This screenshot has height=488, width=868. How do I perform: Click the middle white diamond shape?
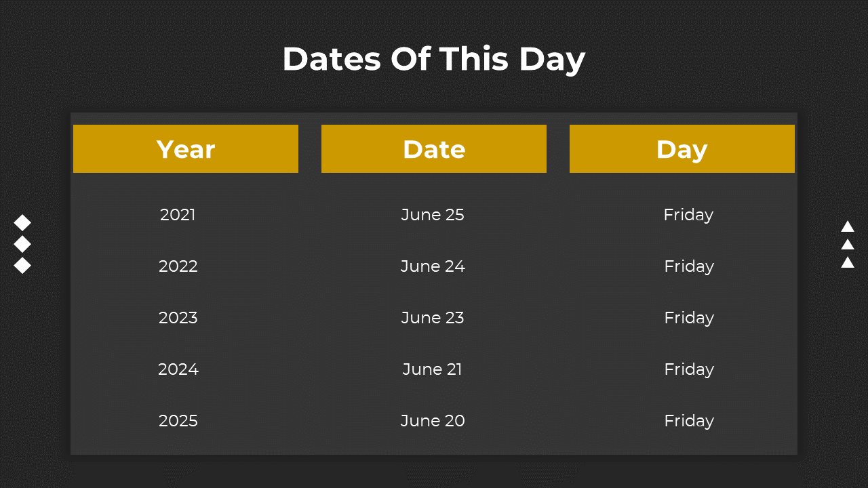(22, 243)
